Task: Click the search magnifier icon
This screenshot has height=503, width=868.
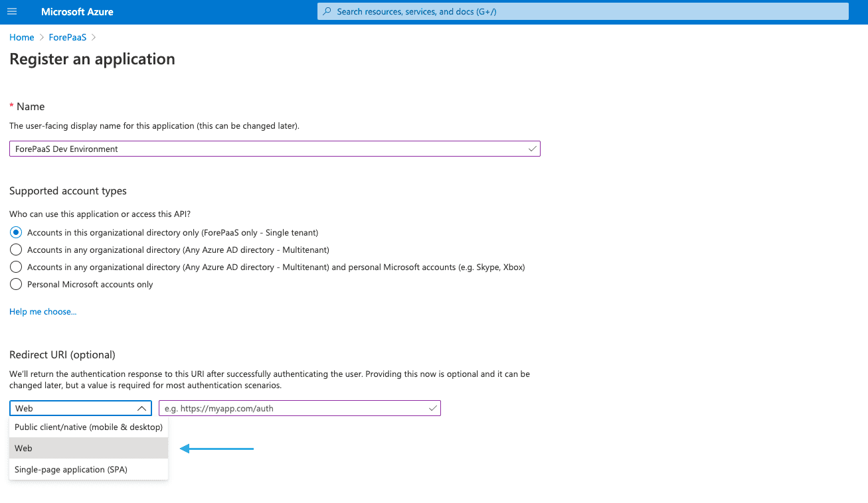Action: point(327,12)
